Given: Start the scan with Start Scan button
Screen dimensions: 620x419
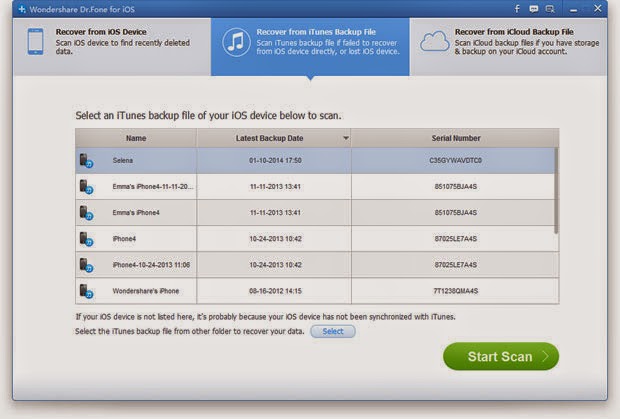Looking at the screenshot, I should click(501, 357).
